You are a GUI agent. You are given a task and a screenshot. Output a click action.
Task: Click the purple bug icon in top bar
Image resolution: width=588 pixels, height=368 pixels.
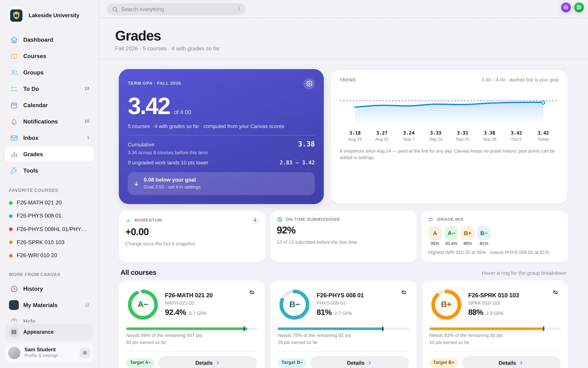point(566,7)
